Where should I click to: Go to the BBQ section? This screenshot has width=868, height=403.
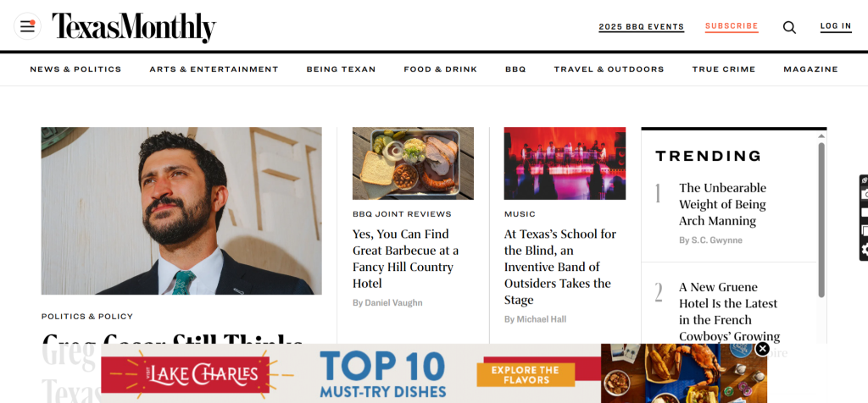515,69
